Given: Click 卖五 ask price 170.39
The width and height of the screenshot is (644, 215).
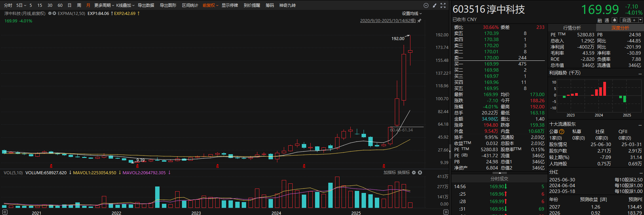Looking at the screenshot, I should (491, 33).
